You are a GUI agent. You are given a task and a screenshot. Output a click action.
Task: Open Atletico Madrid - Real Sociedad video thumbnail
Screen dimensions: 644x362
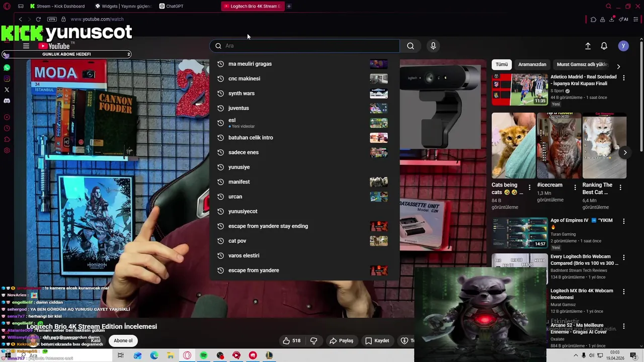tap(520, 89)
